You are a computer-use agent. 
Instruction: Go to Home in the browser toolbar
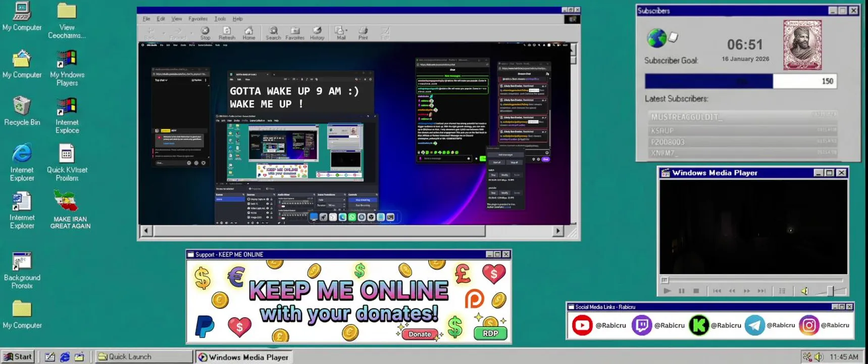pyautogui.click(x=248, y=33)
